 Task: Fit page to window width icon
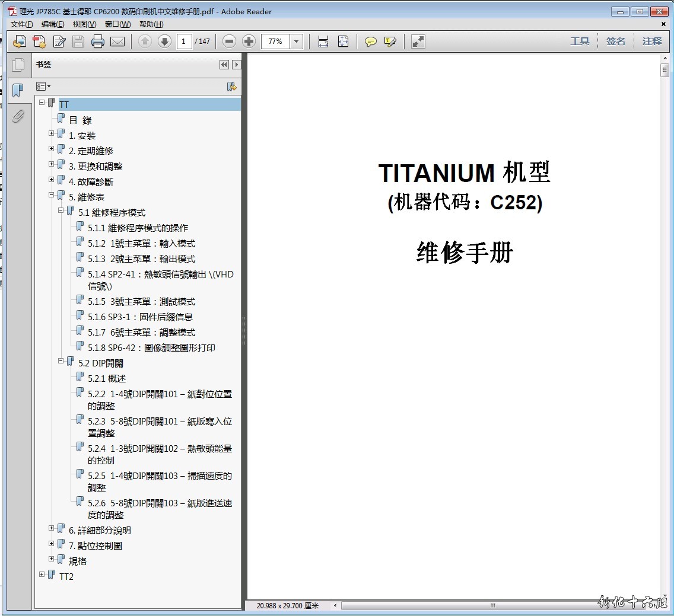[323, 42]
